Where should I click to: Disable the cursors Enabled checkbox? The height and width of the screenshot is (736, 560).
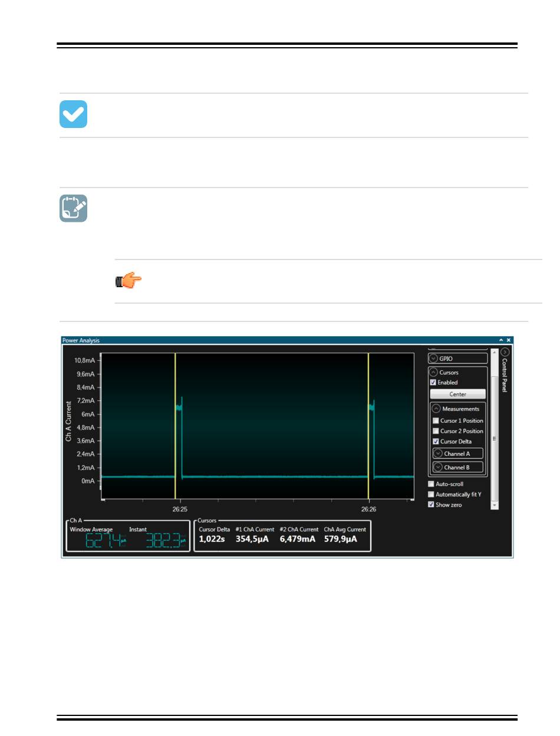[433, 383]
